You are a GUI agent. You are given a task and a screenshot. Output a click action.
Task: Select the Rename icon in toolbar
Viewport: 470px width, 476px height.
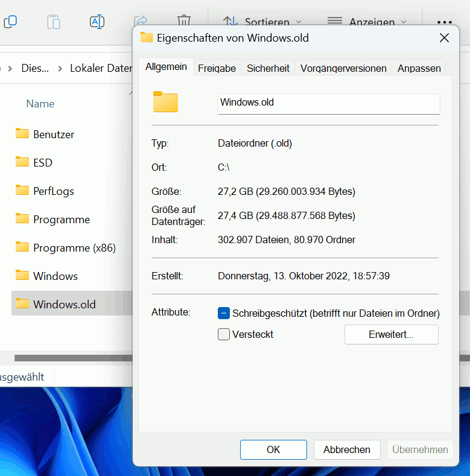point(97,22)
